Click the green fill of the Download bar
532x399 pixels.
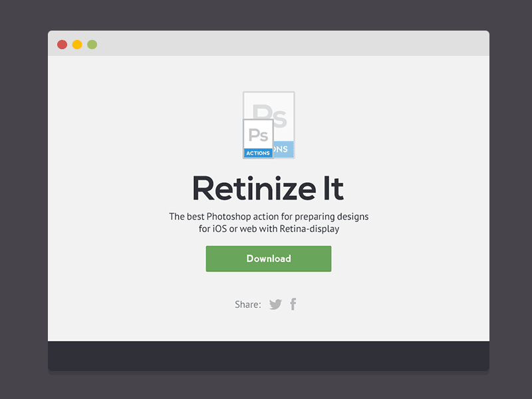tap(269, 259)
